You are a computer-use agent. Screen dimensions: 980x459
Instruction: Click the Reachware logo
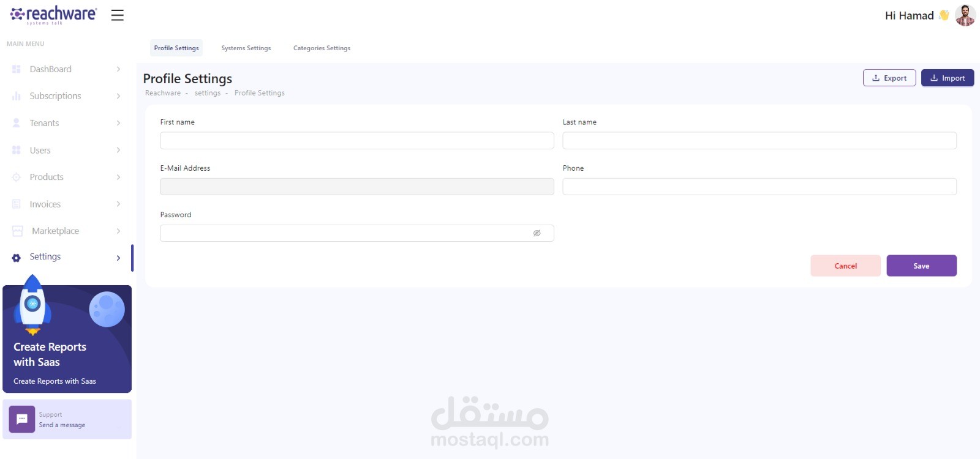click(53, 15)
